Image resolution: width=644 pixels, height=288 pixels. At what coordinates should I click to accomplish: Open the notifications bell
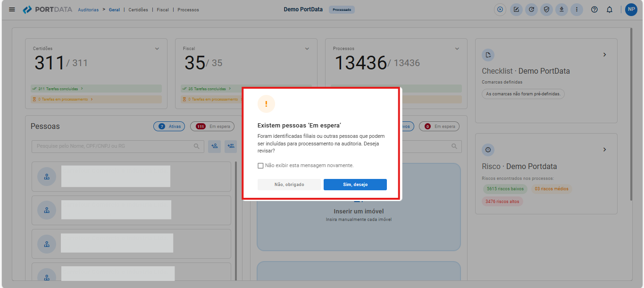[610, 9]
